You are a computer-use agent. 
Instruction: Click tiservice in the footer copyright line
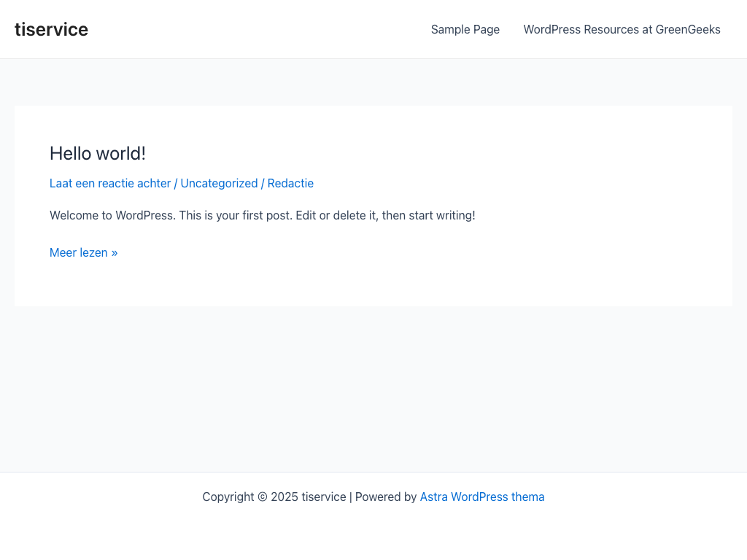tap(324, 497)
